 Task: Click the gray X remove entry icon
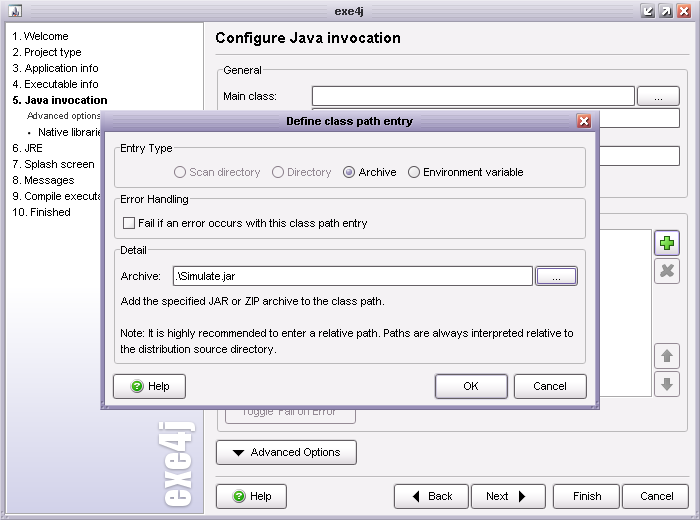(667, 271)
